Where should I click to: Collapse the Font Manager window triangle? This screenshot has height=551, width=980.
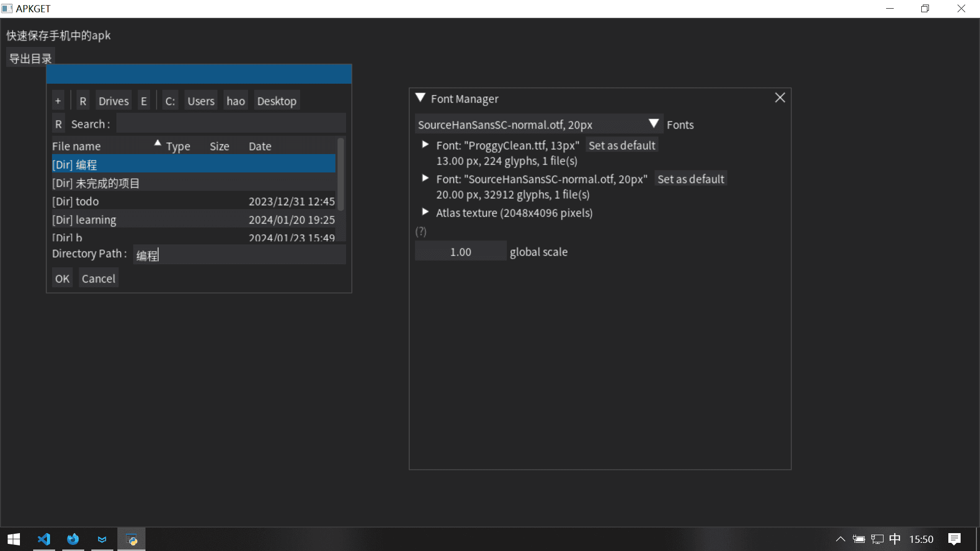[421, 98]
